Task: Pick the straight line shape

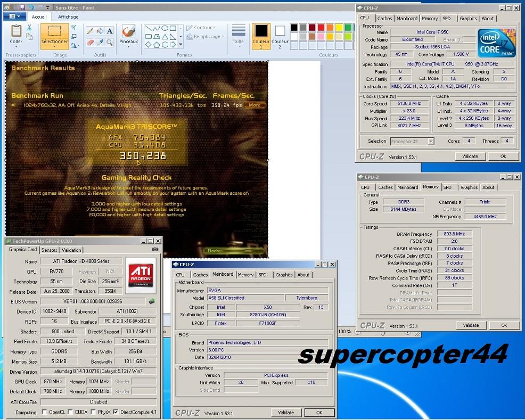Action: tap(149, 28)
